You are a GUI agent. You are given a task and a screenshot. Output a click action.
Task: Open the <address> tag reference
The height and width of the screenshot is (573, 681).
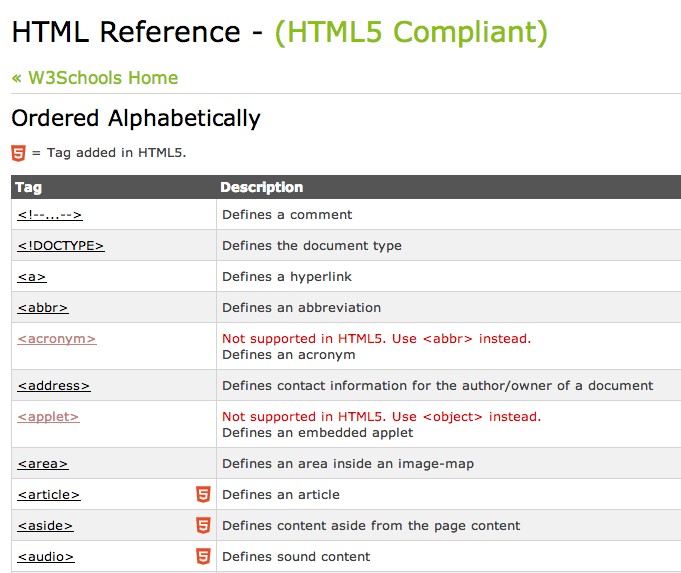pyautogui.click(x=54, y=386)
